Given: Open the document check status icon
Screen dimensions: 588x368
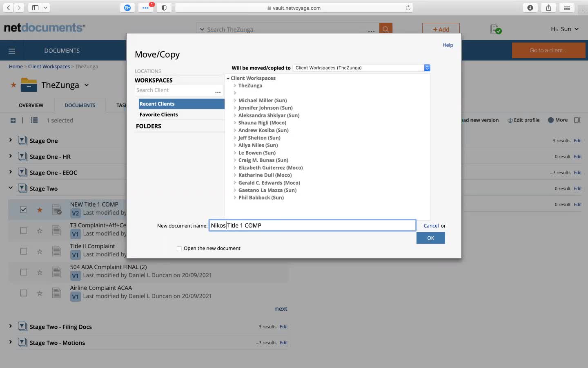Looking at the screenshot, I should tap(495, 29).
